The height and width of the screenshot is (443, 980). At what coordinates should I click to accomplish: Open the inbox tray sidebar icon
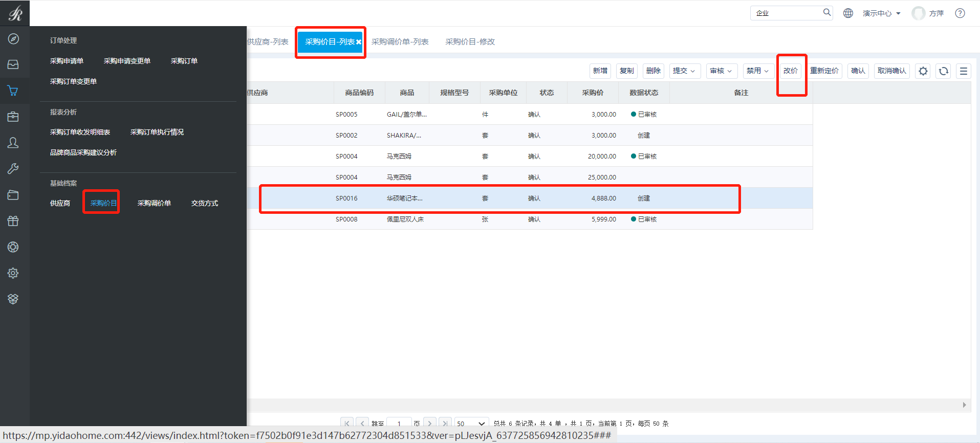point(13,64)
